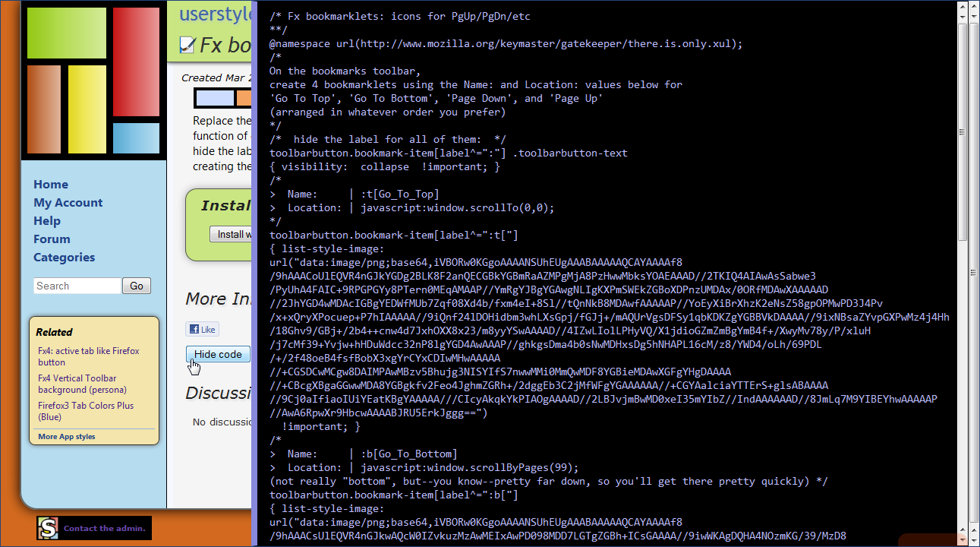
Task: Click the style preview screenshot thumbnail
Action: coord(223,98)
